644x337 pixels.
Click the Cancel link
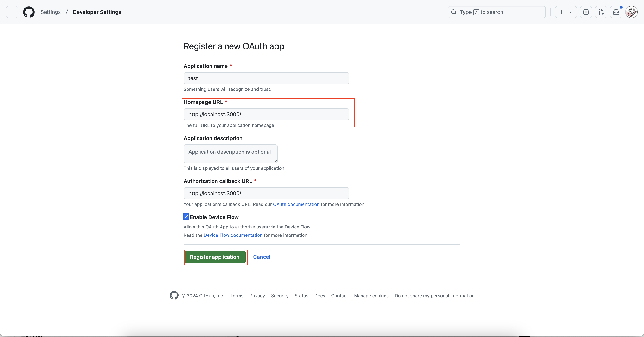[262, 257]
